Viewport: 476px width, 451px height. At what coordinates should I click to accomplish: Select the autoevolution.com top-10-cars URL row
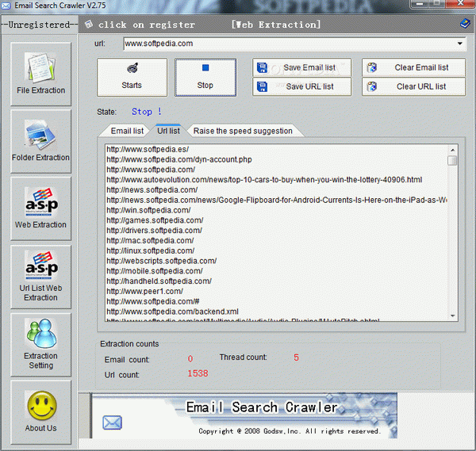(276, 180)
